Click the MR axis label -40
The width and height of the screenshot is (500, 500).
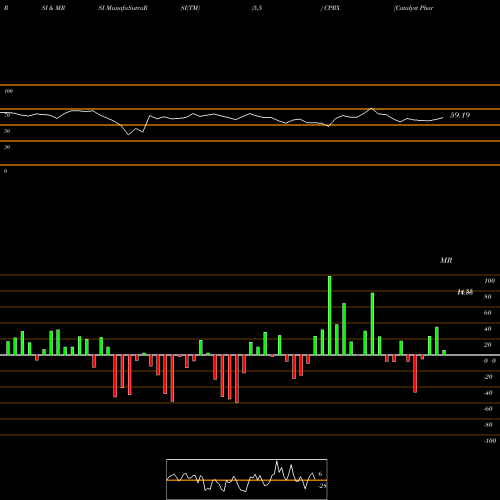pos(488,393)
